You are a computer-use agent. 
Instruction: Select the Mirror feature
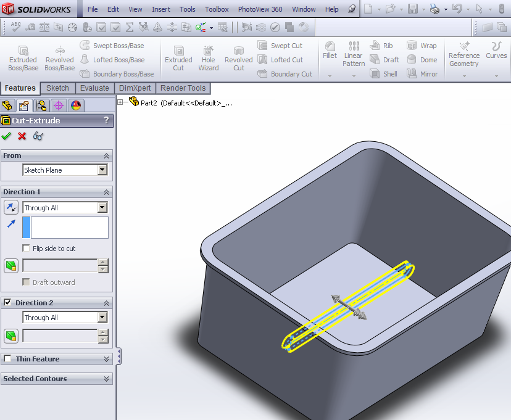point(423,74)
